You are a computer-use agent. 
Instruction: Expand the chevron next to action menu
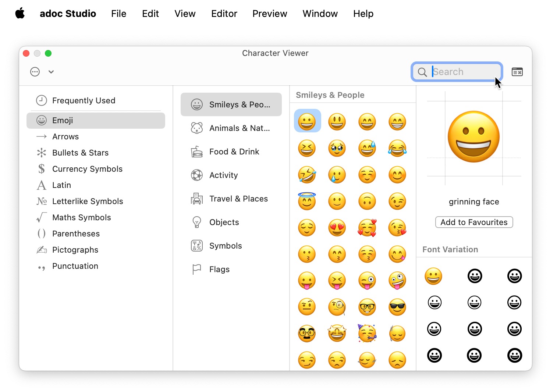(x=51, y=72)
